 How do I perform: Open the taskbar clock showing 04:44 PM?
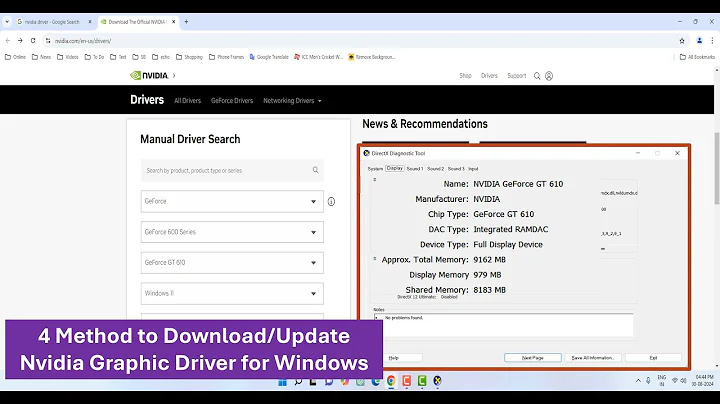click(704, 381)
